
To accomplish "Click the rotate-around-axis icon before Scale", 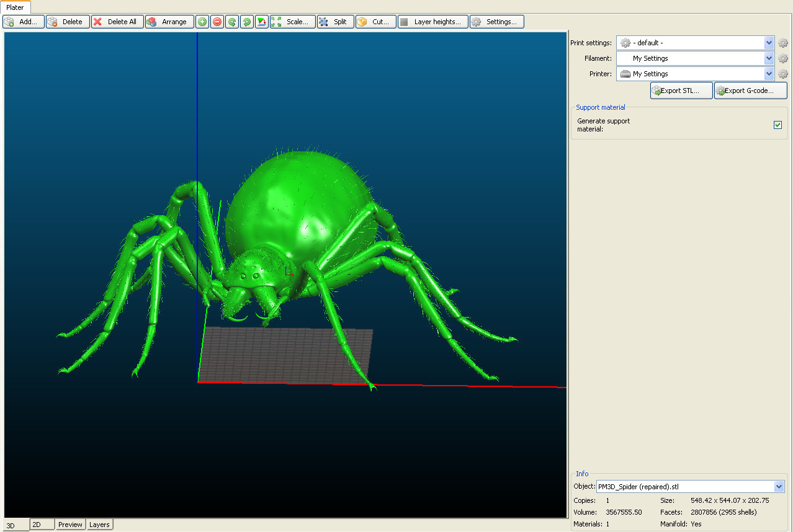I will [x=262, y=22].
